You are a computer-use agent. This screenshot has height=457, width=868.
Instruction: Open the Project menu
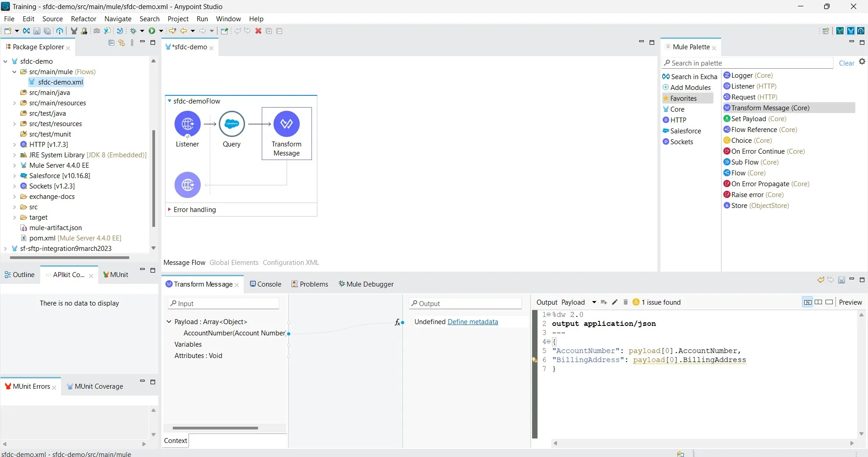(178, 19)
